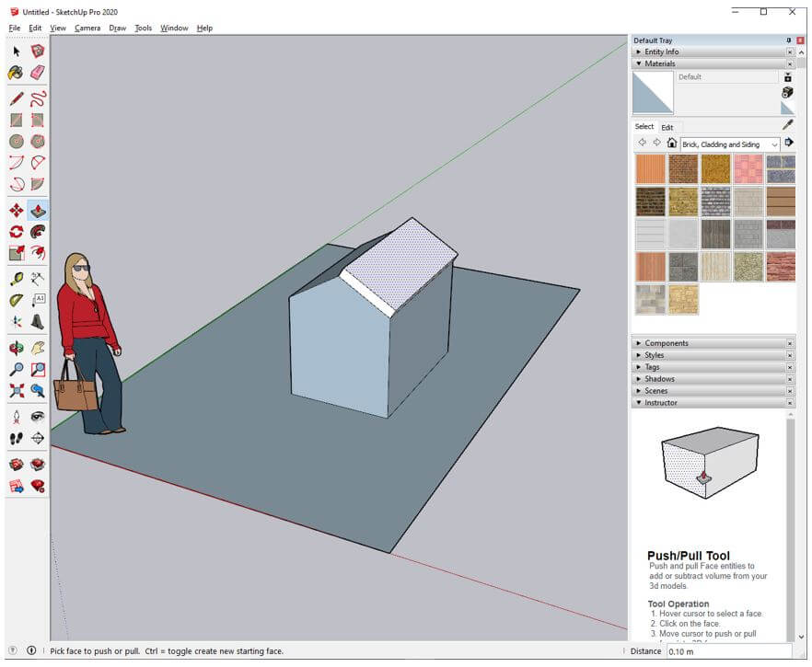Viewport: 812px width, 667px height.
Task: Activate the Freehand squiggle tool
Action: [37, 98]
